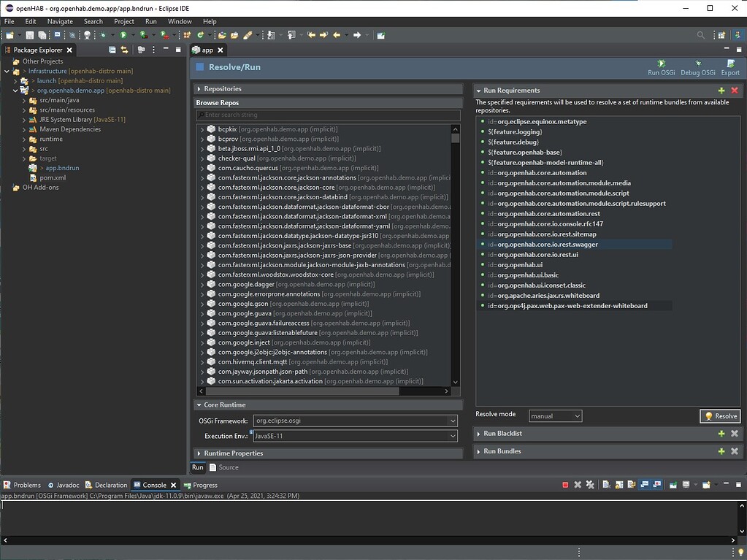
Task: Click the red Terminate button in Console toolbar
Action: point(565,484)
